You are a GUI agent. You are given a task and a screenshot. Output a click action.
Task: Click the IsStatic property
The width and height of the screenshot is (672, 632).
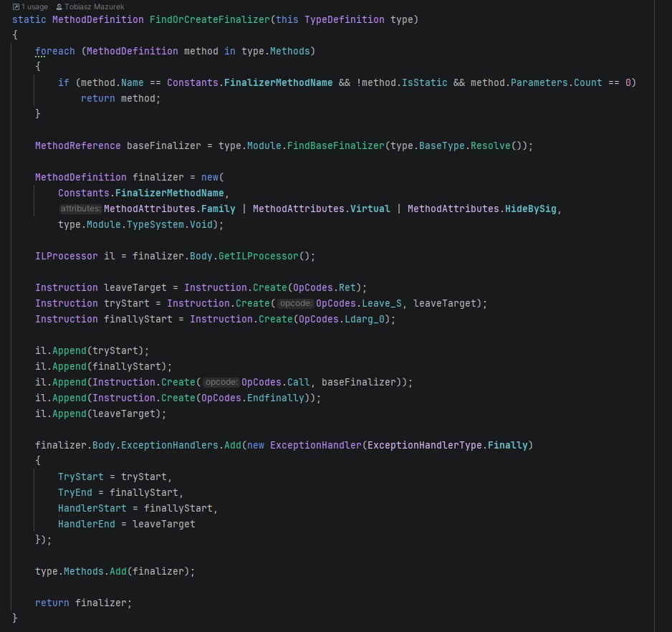coord(424,82)
